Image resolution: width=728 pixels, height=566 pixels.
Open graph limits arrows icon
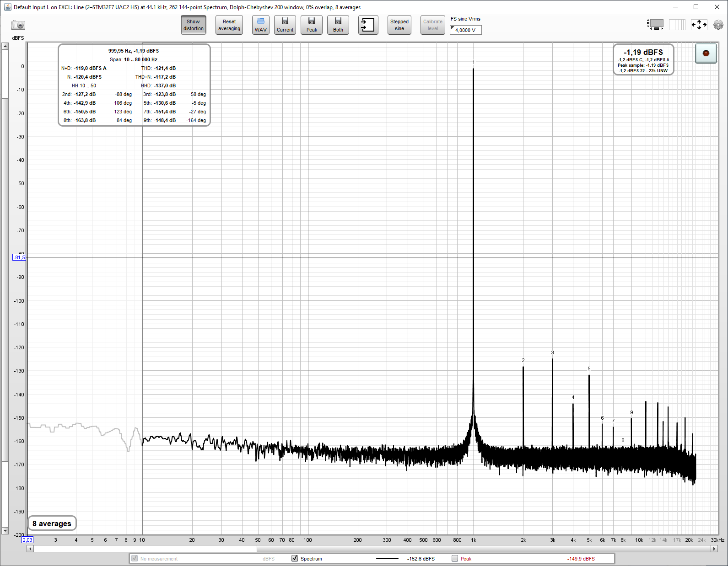(699, 25)
